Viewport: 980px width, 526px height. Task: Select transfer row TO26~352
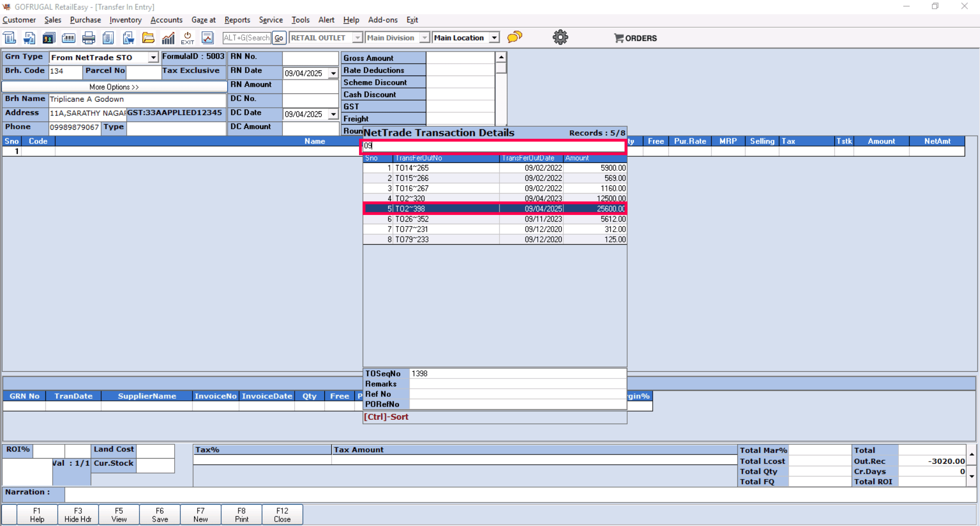495,219
